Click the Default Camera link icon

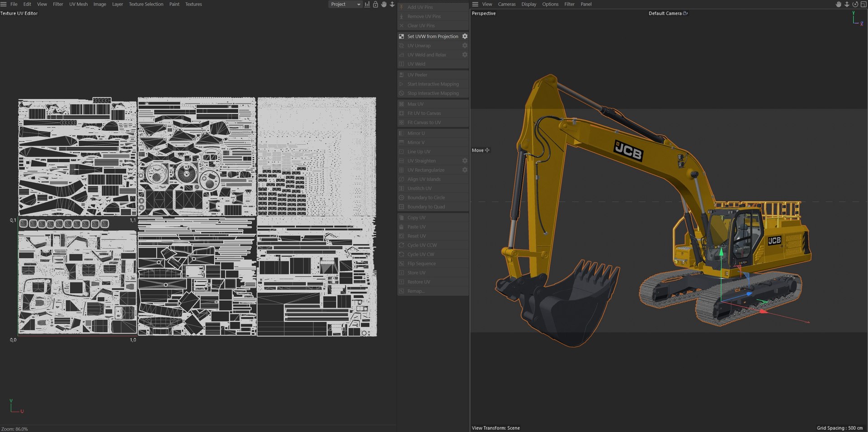click(x=685, y=13)
